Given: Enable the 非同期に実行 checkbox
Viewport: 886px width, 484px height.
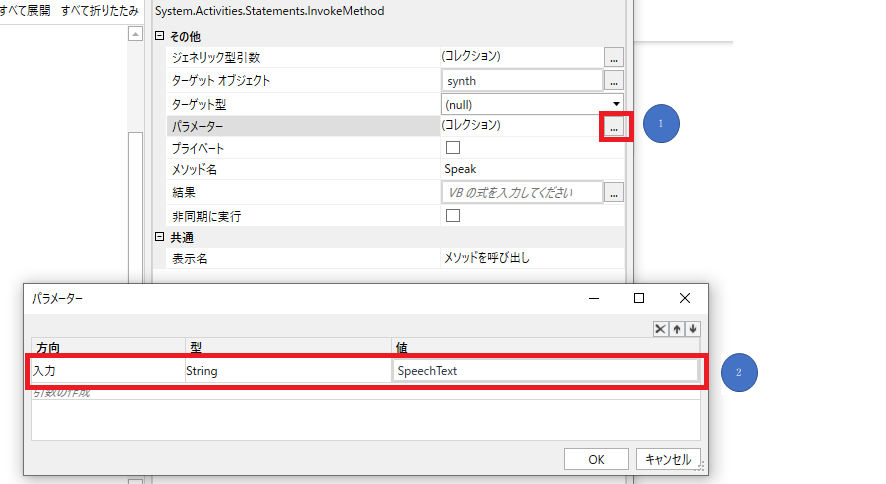Looking at the screenshot, I should tap(453, 215).
